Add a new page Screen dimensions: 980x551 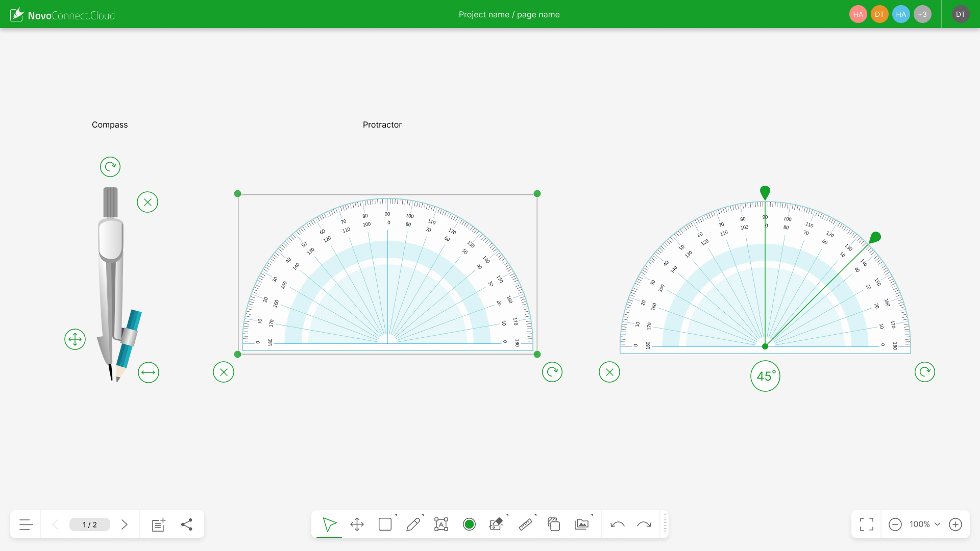[158, 524]
